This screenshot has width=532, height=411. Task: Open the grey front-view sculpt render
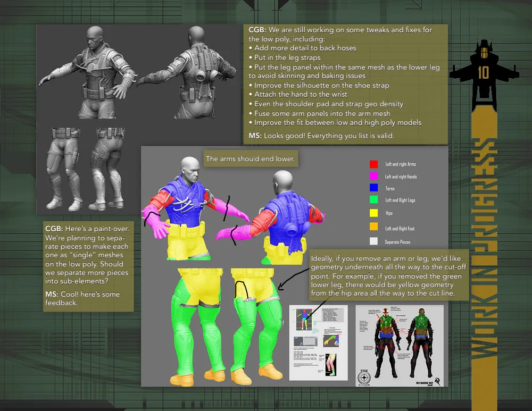88,72
